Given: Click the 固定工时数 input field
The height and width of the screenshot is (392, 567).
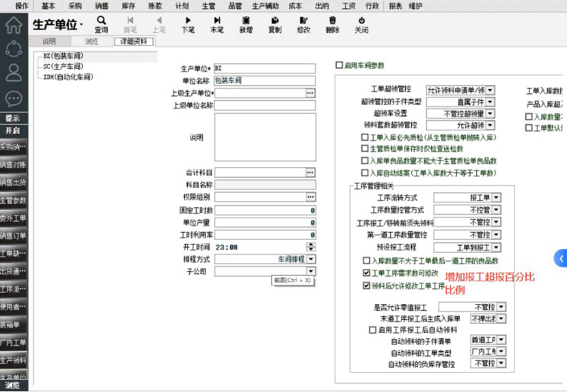Looking at the screenshot, I should coord(265,210).
